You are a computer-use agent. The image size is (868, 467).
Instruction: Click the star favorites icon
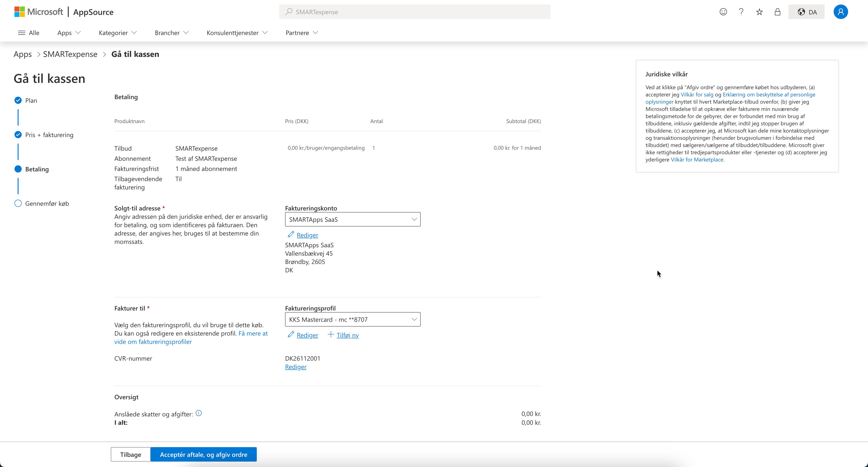759,12
